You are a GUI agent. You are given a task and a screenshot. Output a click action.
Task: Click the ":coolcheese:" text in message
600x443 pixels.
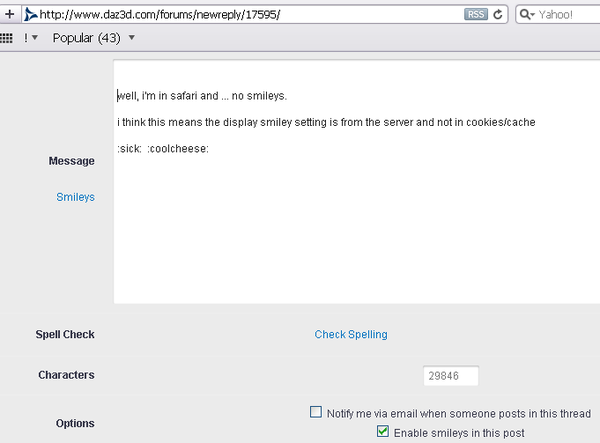click(178, 149)
